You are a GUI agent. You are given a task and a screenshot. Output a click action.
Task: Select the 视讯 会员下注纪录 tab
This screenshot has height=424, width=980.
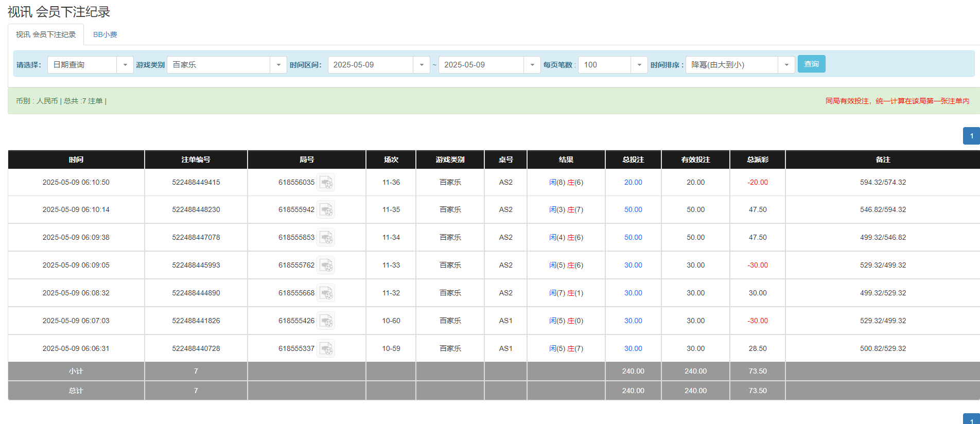click(46, 34)
